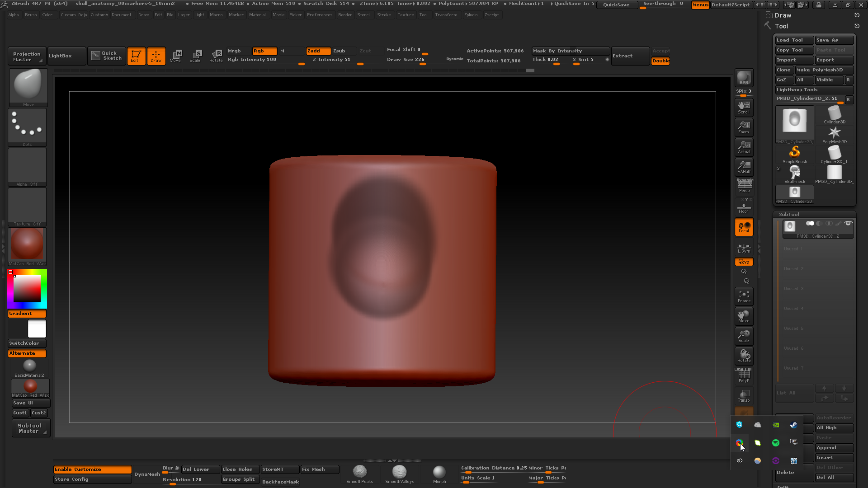
Task: Click the Load Tool button
Action: click(x=794, y=40)
